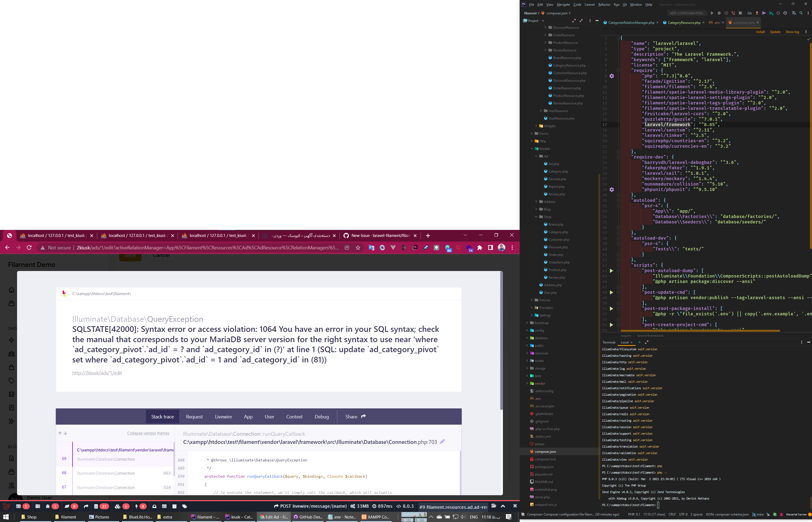Switch to the Request tab on the error page
Image resolution: width=812 pixels, height=522 pixels.
pyautogui.click(x=194, y=417)
